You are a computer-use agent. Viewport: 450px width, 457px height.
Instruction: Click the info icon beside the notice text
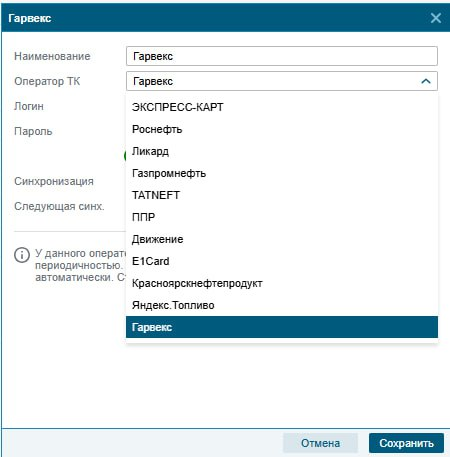(22, 255)
